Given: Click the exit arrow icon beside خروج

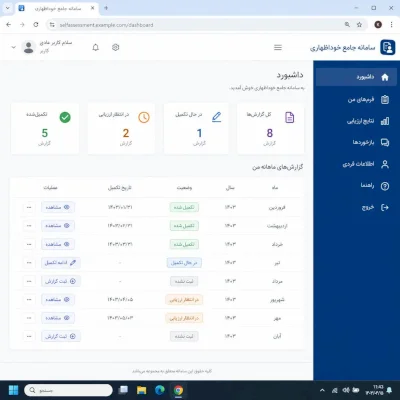Looking at the screenshot, I should (x=385, y=207).
